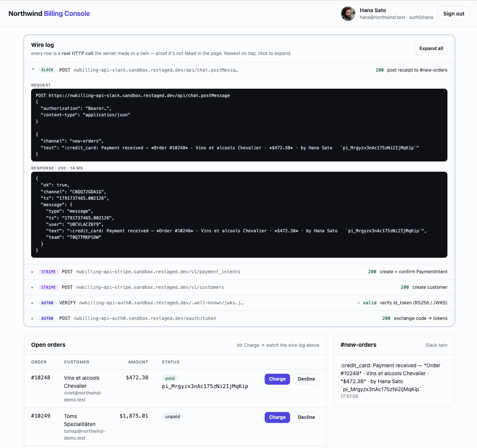This screenshot has width=477, height=448.
Task: Expand the Auth0 VERIFY jwks log row
Action: pos(239,303)
